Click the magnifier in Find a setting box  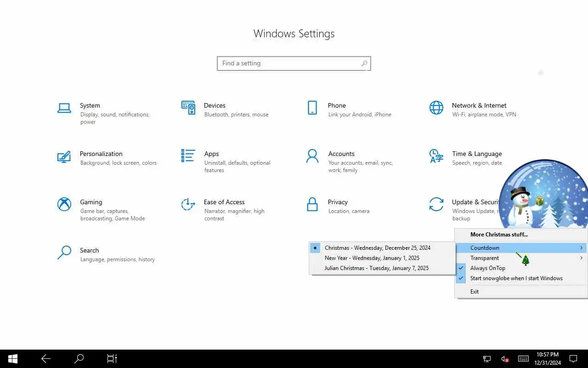[x=364, y=63]
